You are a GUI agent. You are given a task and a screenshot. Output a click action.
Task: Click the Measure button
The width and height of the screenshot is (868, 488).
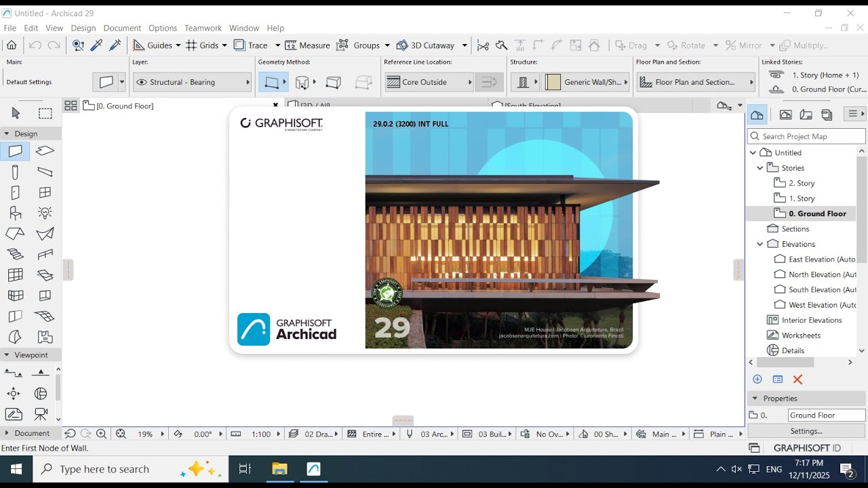[x=307, y=45]
